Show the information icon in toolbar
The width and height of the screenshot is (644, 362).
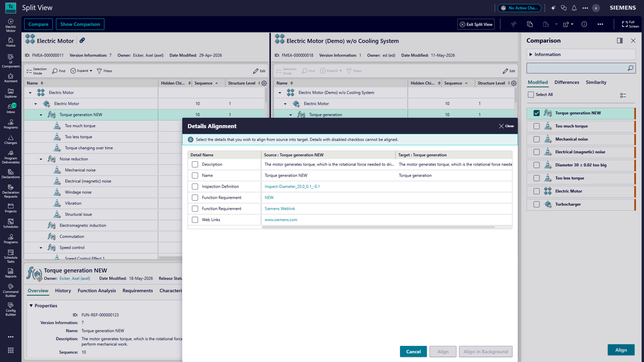point(584,24)
